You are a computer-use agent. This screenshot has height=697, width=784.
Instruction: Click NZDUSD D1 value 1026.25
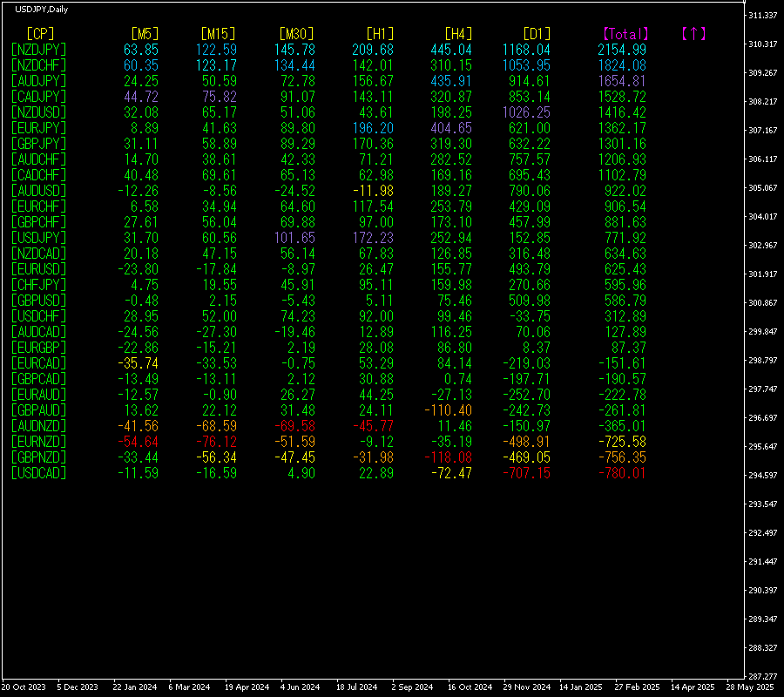(x=526, y=112)
